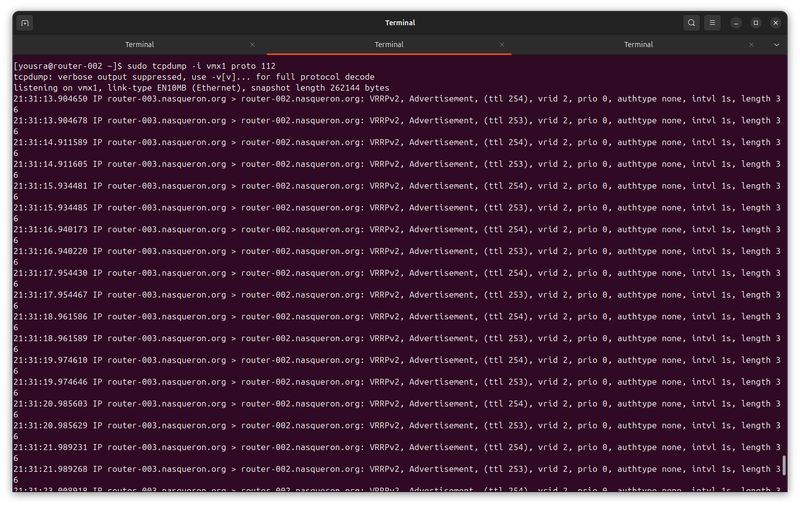
Task: Close the third Terminal tab
Action: [x=751, y=45]
